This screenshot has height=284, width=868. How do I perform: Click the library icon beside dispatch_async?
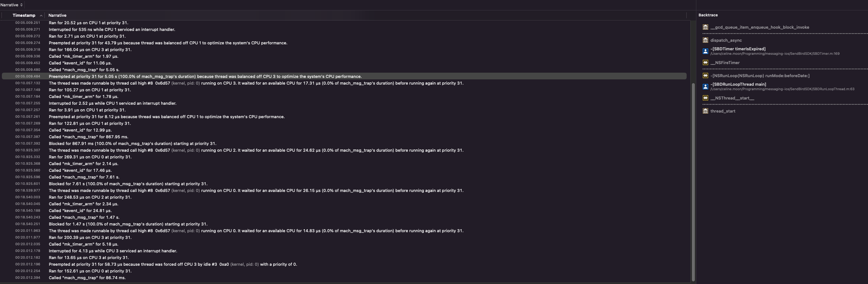[705, 40]
